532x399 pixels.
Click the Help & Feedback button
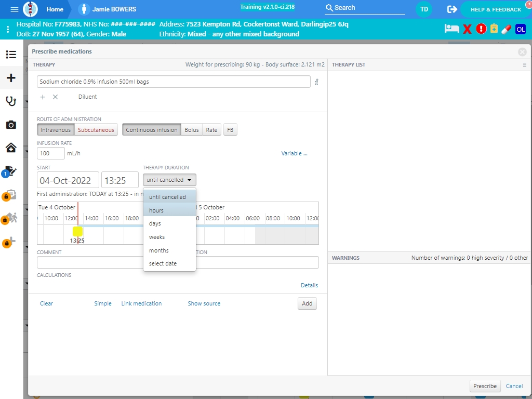tap(496, 9)
